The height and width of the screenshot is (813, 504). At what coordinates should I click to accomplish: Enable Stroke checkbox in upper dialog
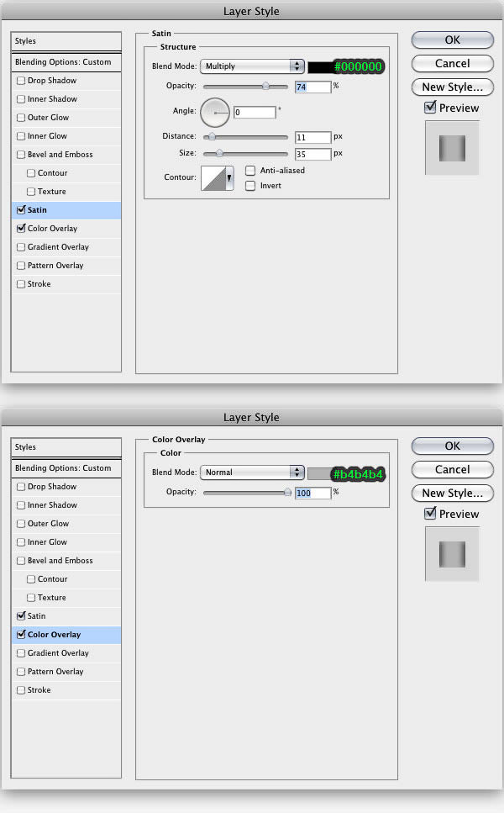click(21, 284)
